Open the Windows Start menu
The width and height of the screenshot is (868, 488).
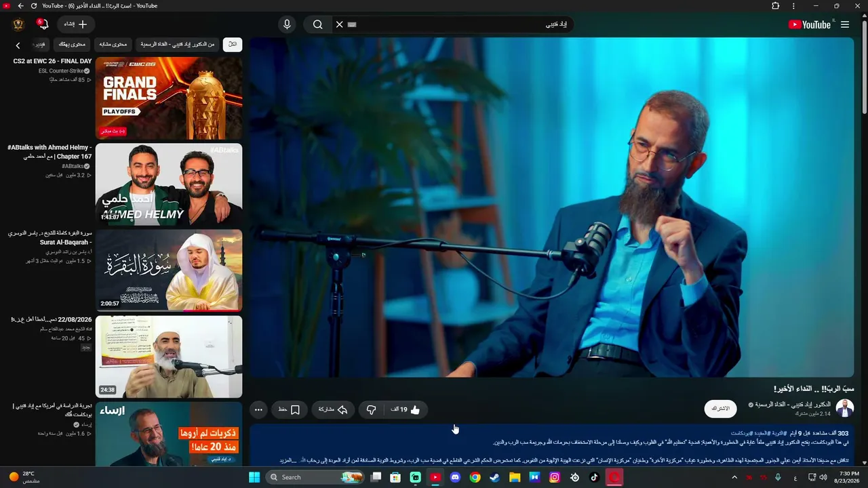pos(254,477)
